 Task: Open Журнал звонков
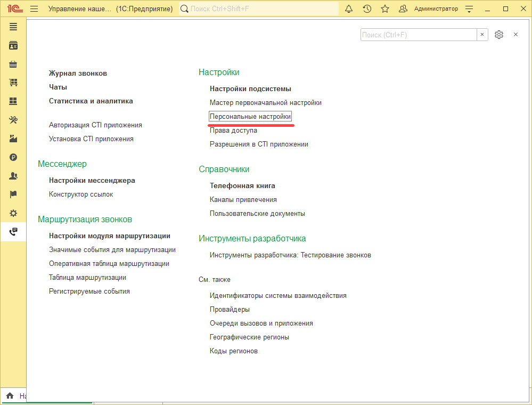coord(78,74)
